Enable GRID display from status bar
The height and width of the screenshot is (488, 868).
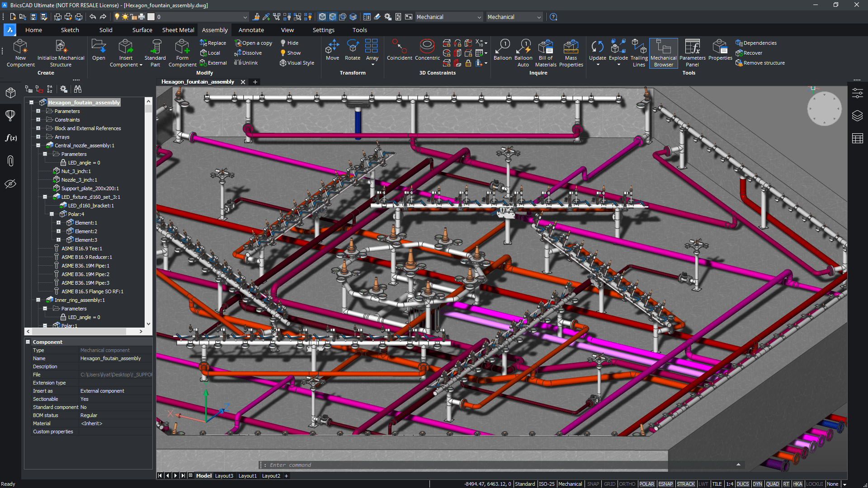point(610,483)
